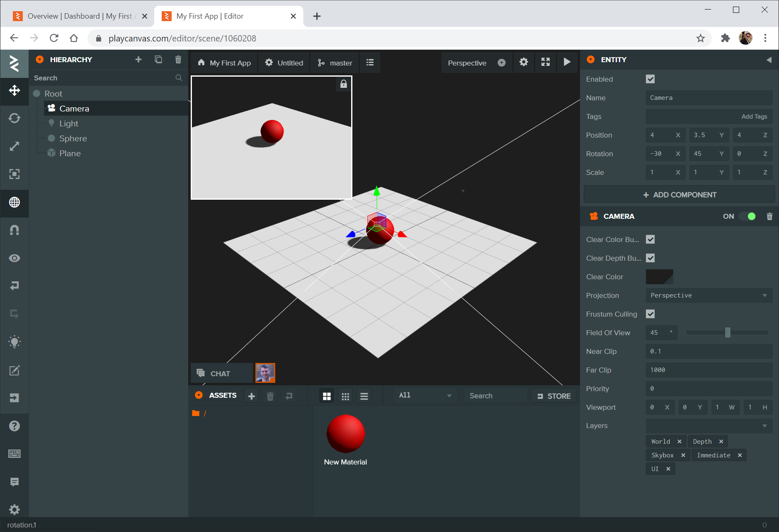Open My First App home button

[x=224, y=63]
